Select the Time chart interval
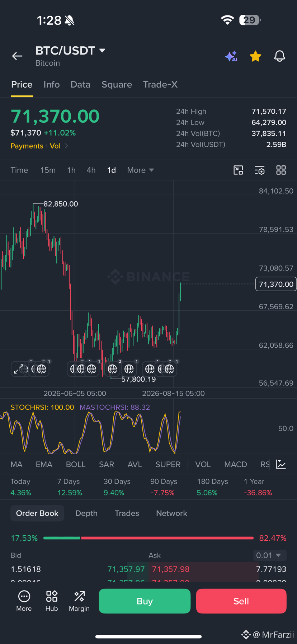The height and width of the screenshot is (644, 297). 19,170
